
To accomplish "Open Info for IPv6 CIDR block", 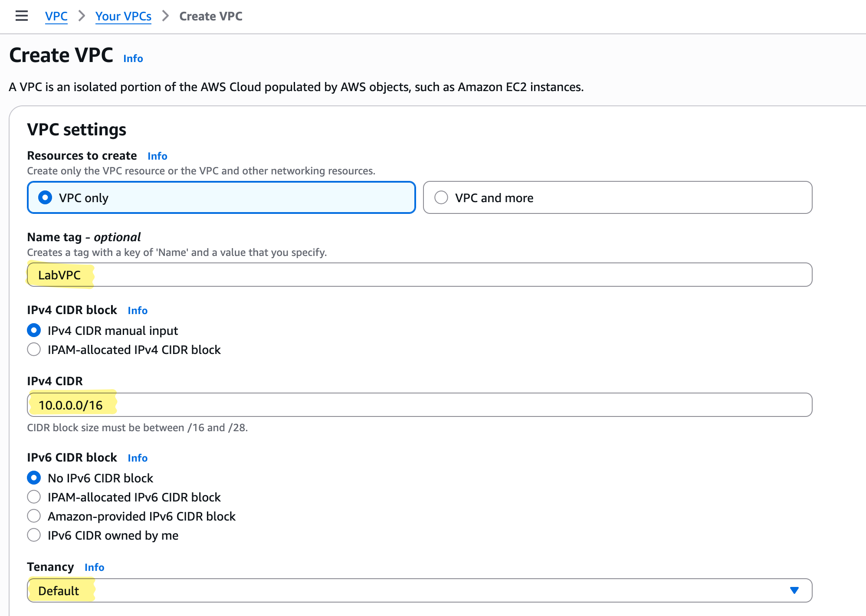I will point(138,458).
